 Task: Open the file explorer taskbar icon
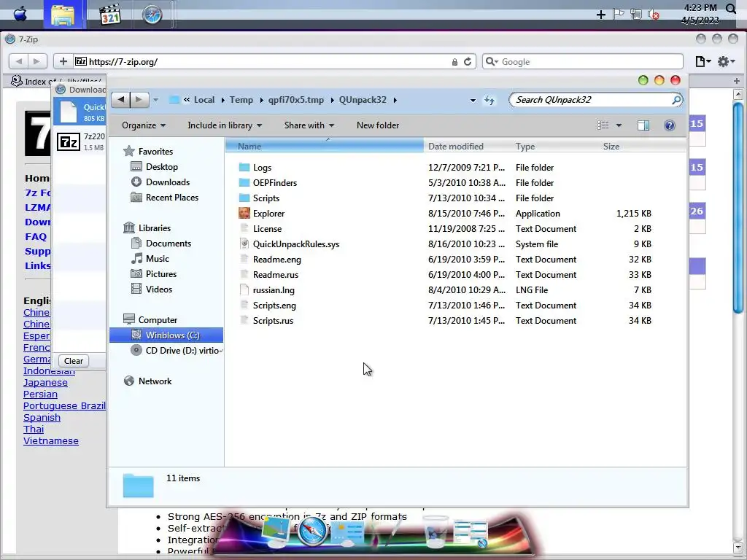click(x=64, y=15)
